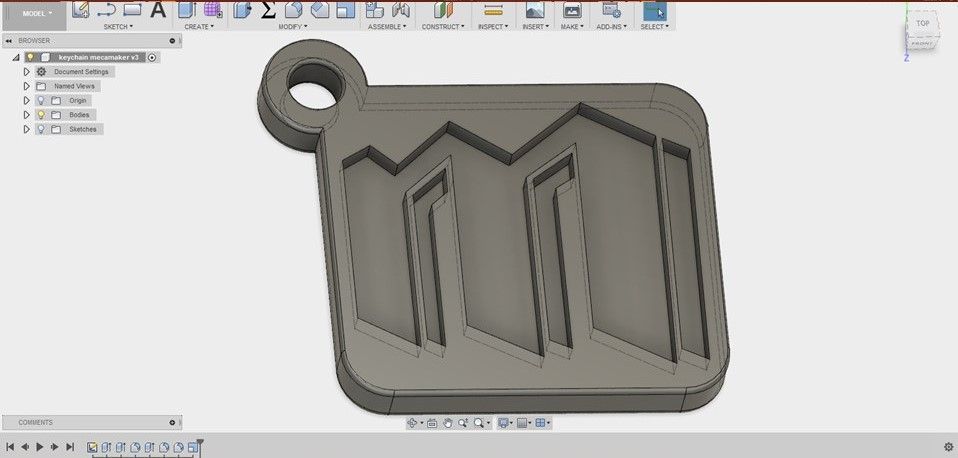
Task: Expand the Bodies folder
Action: coord(26,115)
